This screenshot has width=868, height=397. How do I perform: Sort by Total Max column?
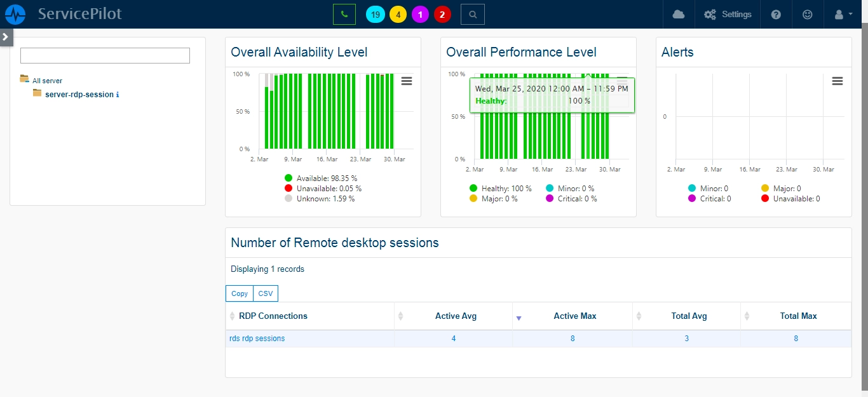pyautogui.click(x=796, y=316)
